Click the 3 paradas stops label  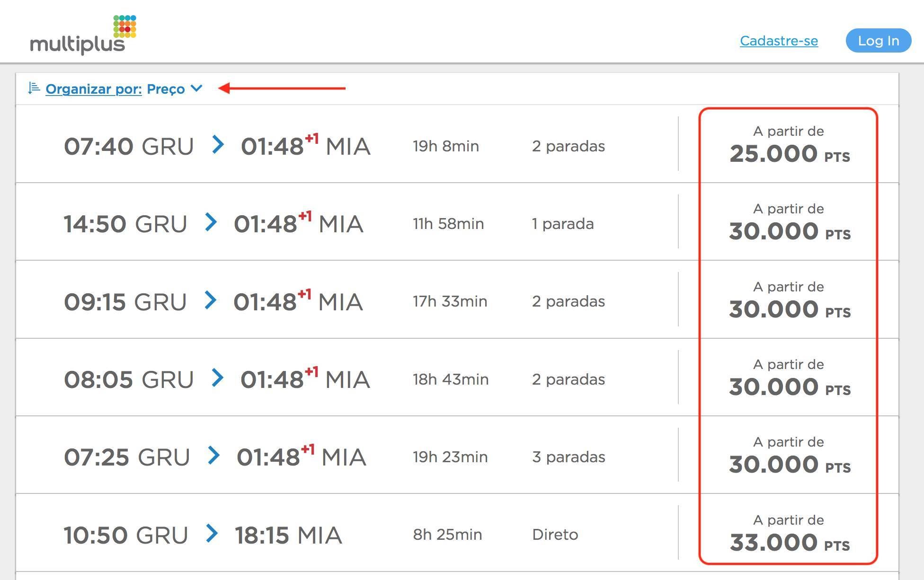point(568,457)
